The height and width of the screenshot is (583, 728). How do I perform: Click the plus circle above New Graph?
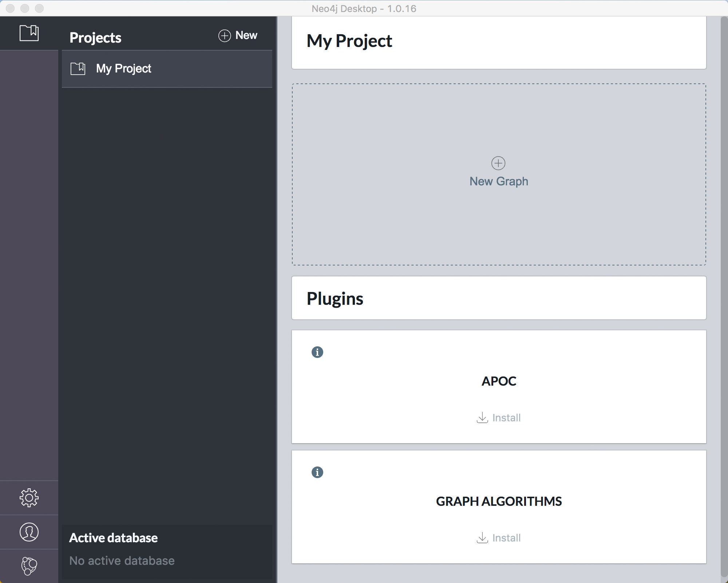click(x=498, y=163)
